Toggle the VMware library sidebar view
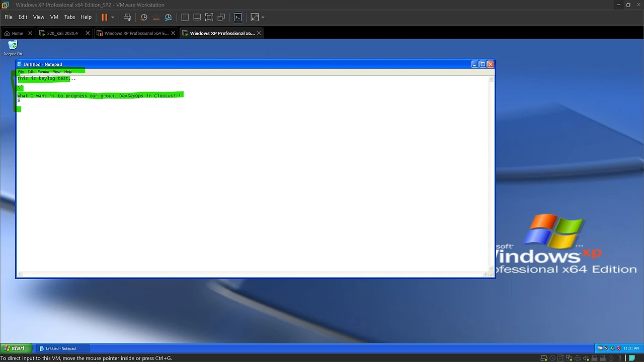This screenshot has height=362, width=644. point(185,17)
